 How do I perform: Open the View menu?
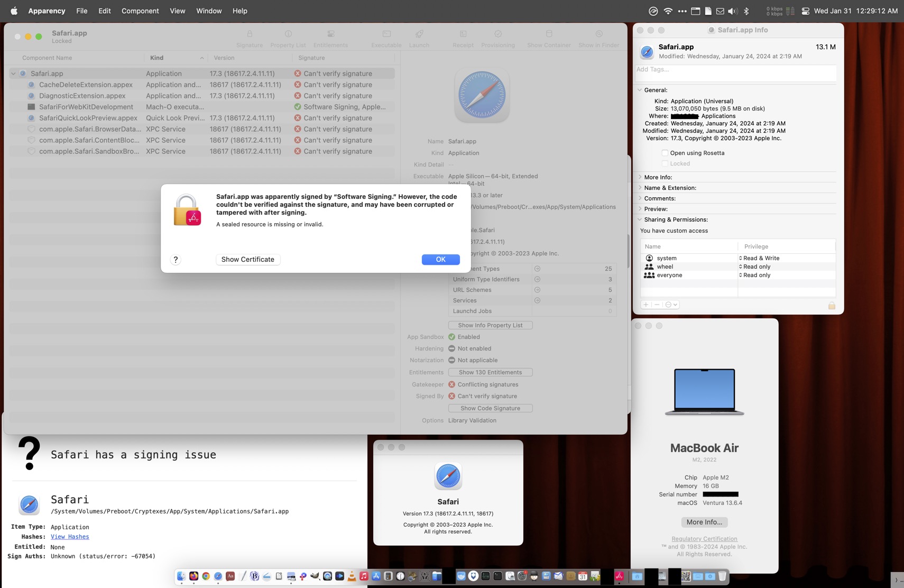coord(177,11)
